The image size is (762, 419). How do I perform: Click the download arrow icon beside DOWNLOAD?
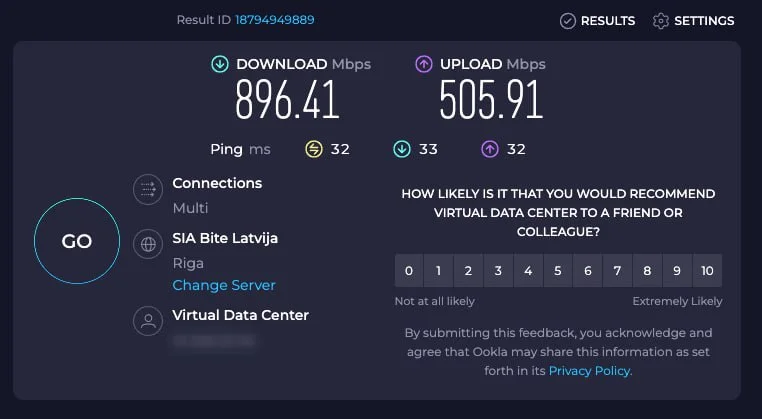(220, 64)
